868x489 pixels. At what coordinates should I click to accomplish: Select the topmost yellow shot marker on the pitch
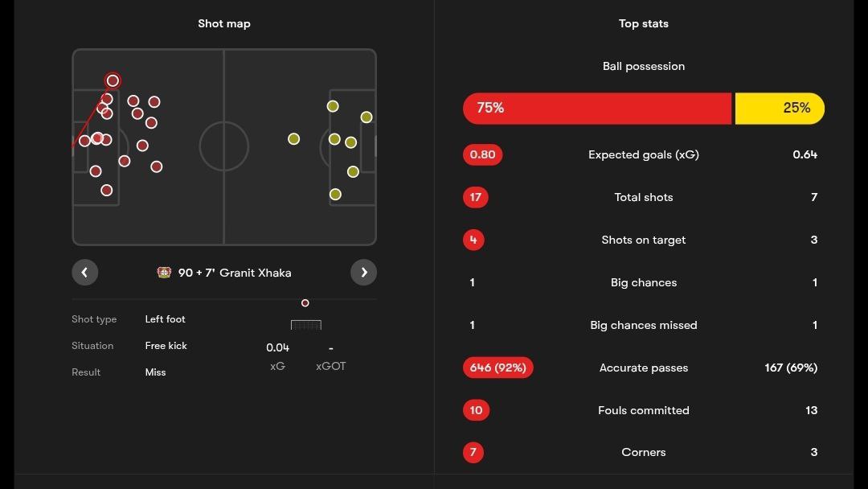[333, 106]
